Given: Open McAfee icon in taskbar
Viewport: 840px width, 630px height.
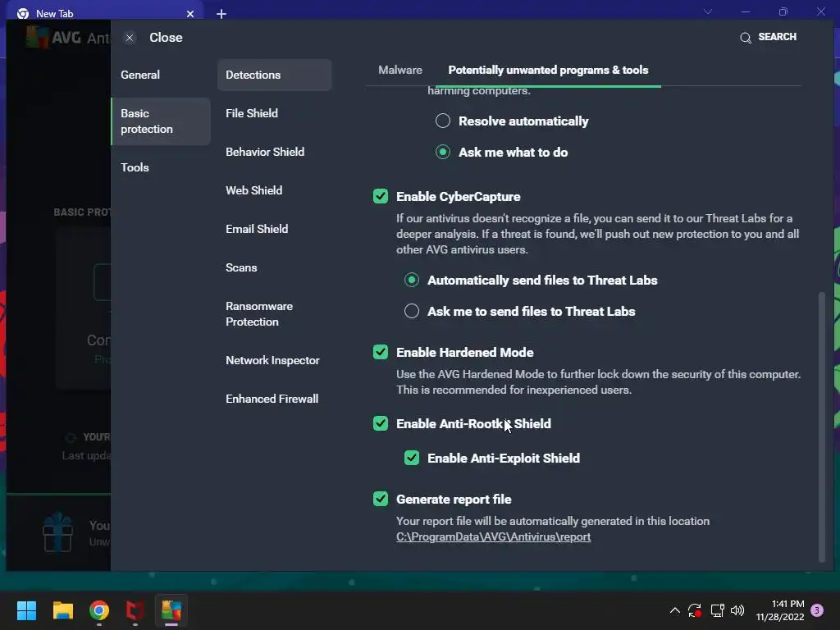Looking at the screenshot, I should click(135, 610).
